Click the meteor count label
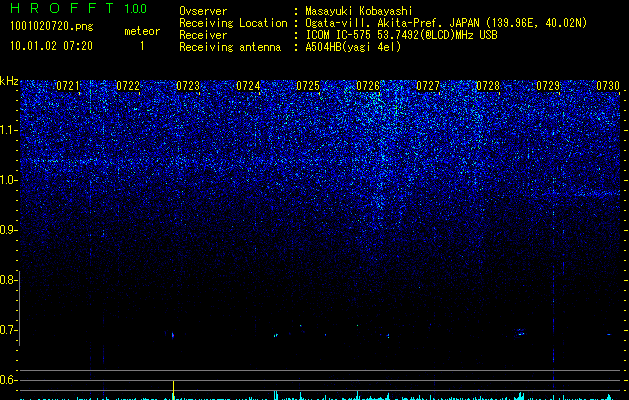Viewport: 629px width, 400px height. coord(142,31)
